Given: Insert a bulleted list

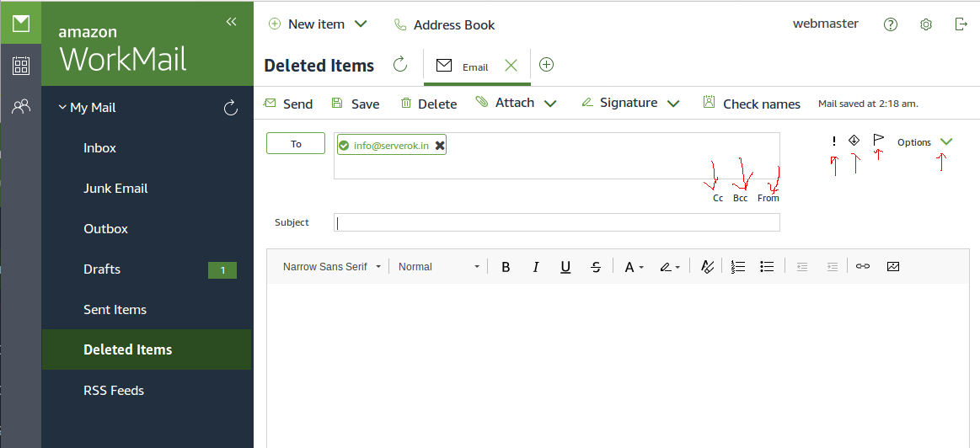Looking at the screenshot, I should [x=767, y=267].
